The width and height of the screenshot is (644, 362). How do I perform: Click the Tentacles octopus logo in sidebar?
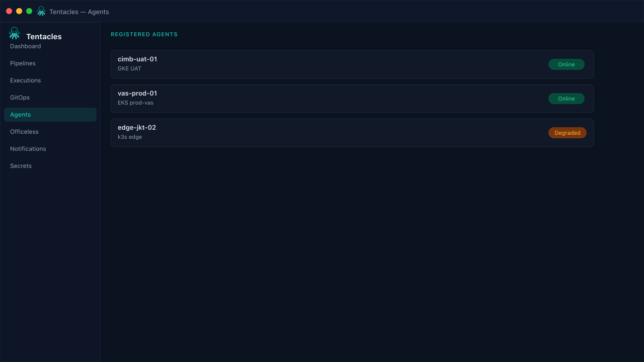pos(14,33)
